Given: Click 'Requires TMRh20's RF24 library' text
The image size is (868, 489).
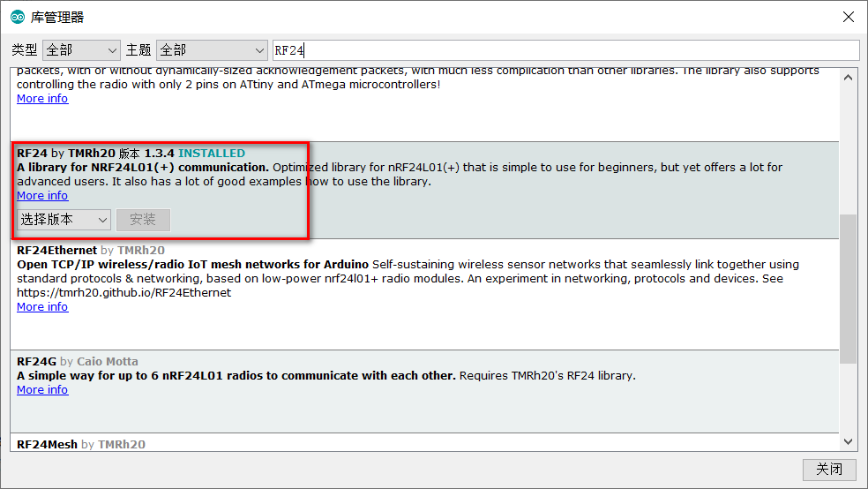Looking at the screenshot, I should pos(547,375).
